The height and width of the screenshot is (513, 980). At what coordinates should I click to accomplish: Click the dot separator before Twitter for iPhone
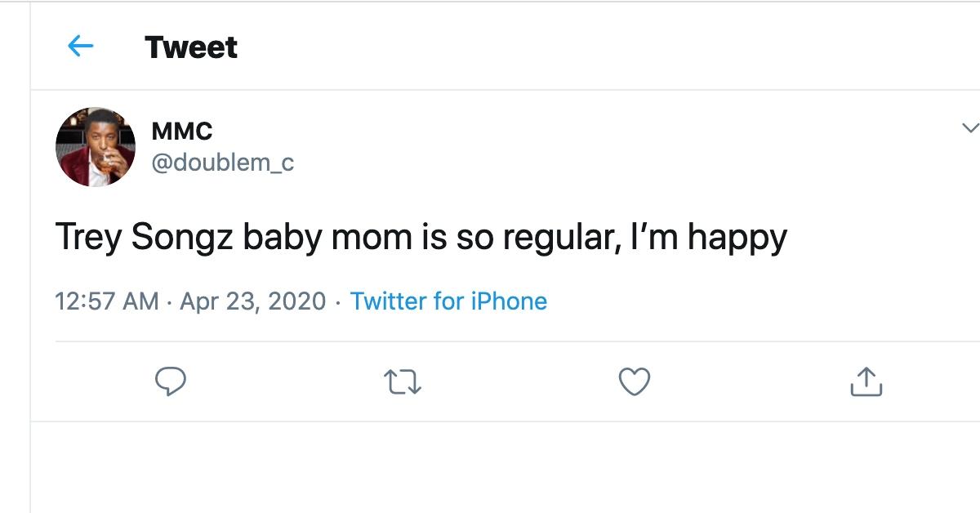click(338, 302)
